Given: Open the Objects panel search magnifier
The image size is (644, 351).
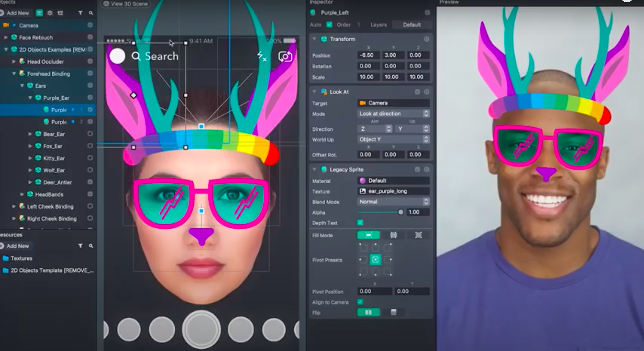Looking at the screenshot, I should click(91, 13).
